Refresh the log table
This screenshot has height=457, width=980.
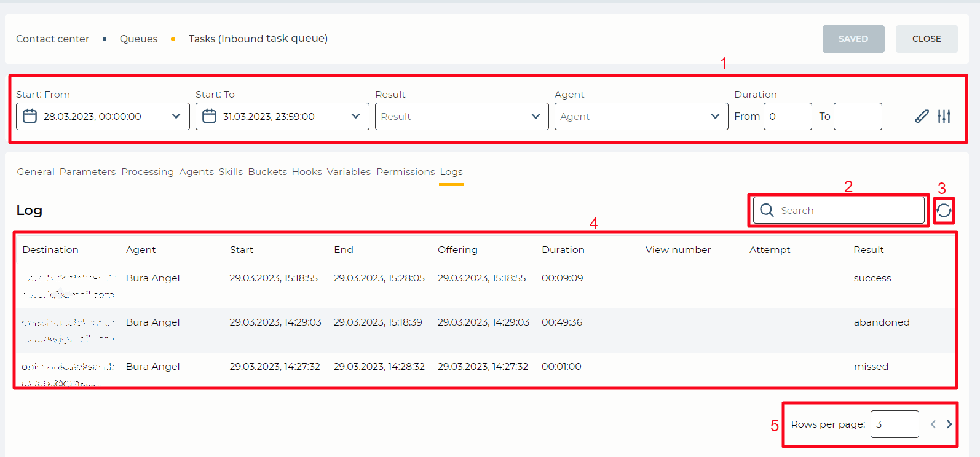pyautogui.click(x=944, y=211)
